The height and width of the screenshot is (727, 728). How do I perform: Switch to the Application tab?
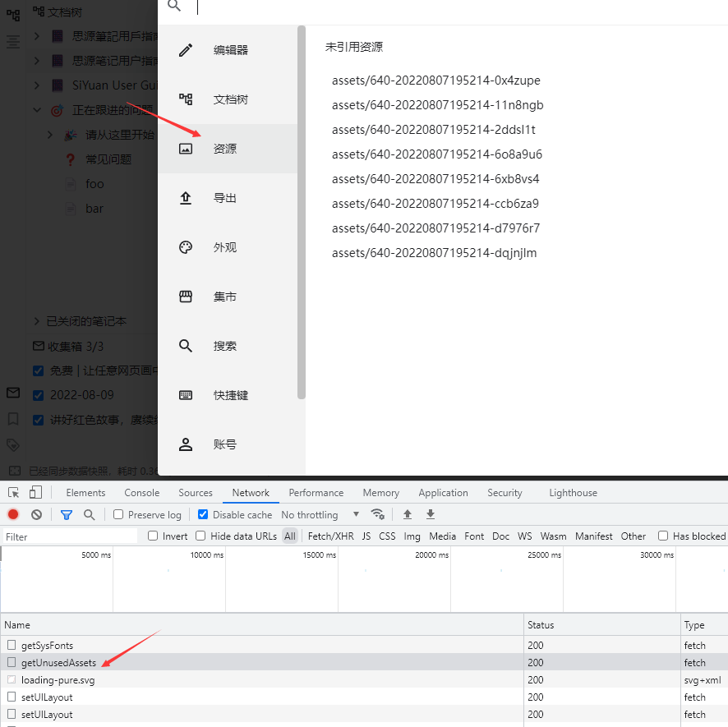(443, 493)
